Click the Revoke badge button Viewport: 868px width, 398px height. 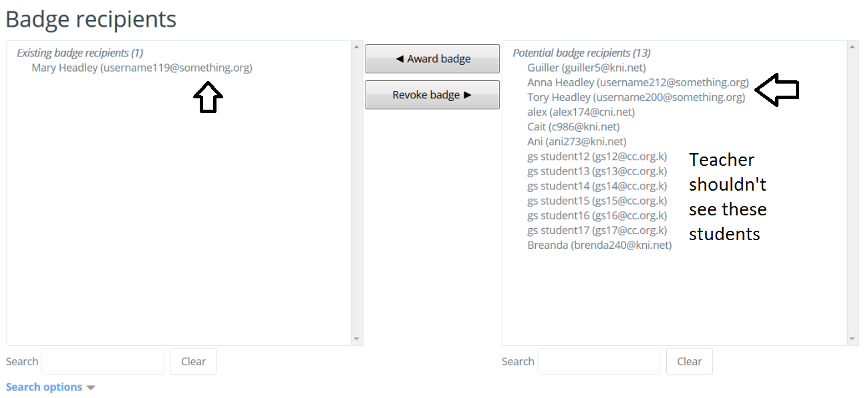tap(432, 95)
